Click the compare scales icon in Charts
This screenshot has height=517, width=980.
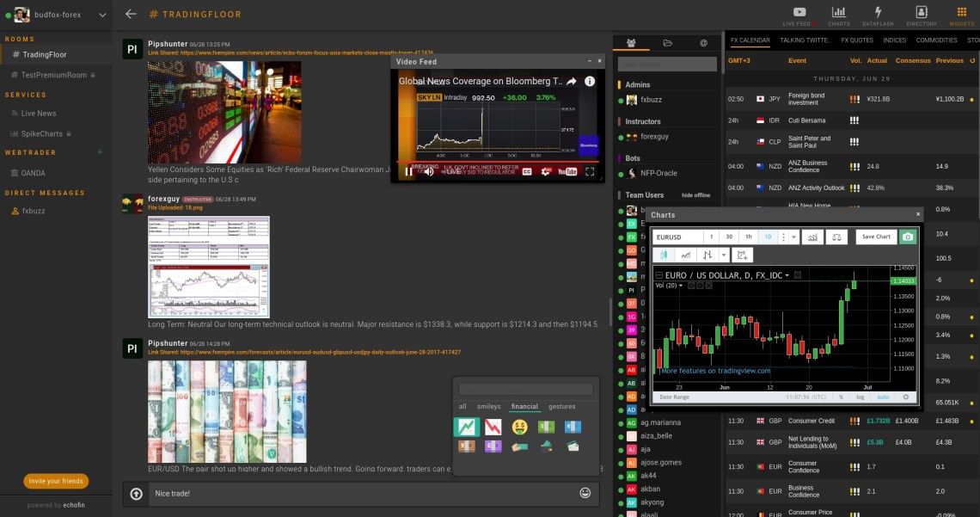[836, 237]
